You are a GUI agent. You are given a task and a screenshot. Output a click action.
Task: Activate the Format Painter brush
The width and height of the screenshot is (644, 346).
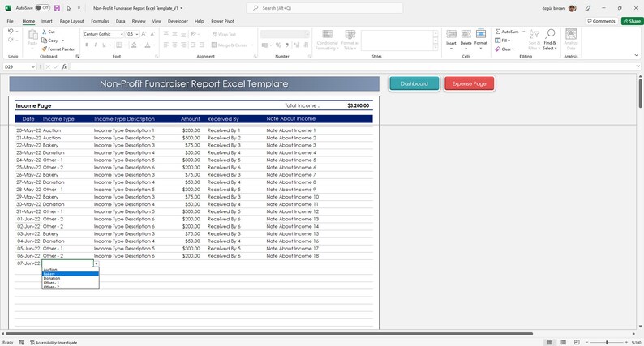tap(45, 49)
